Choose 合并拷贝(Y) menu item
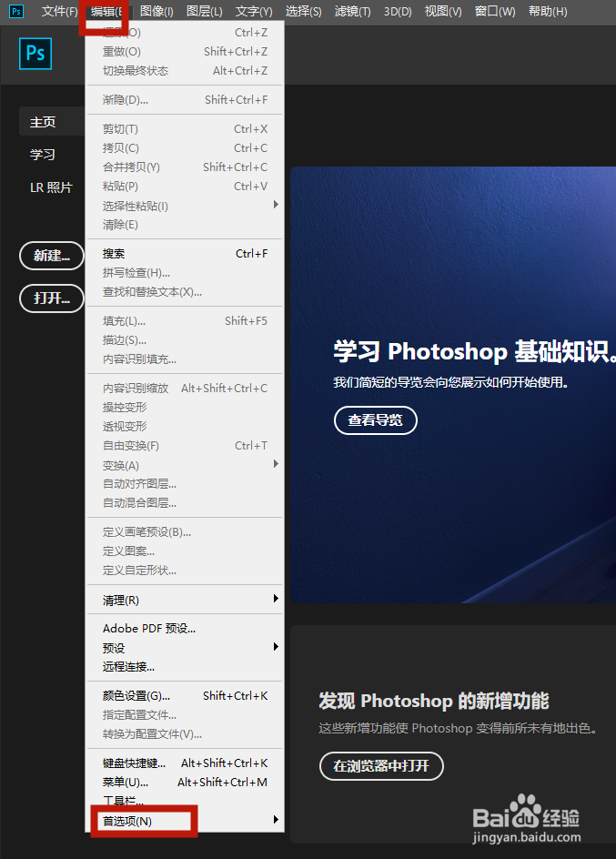This screenshot has height=859, width=616. 185,167
